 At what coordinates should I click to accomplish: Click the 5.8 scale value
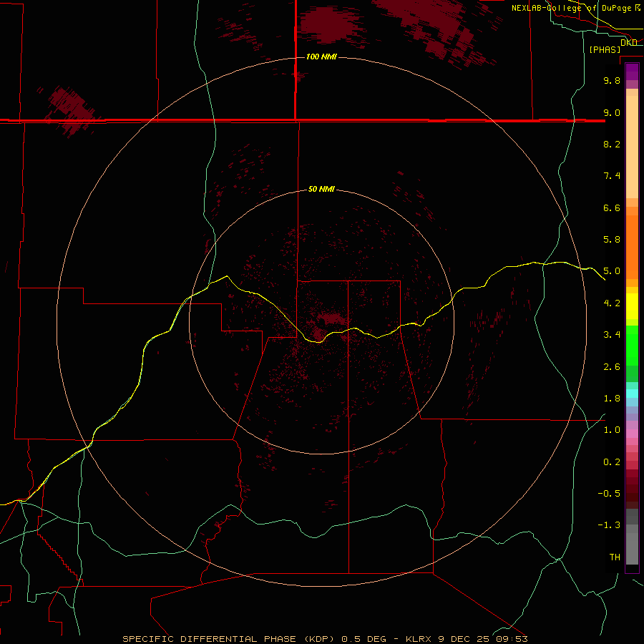[612, 240]
